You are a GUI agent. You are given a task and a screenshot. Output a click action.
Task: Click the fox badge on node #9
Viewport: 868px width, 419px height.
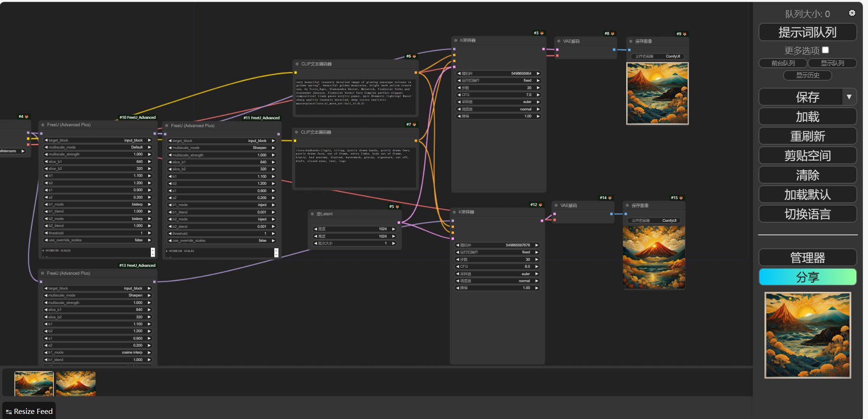(x=685, y=34)
